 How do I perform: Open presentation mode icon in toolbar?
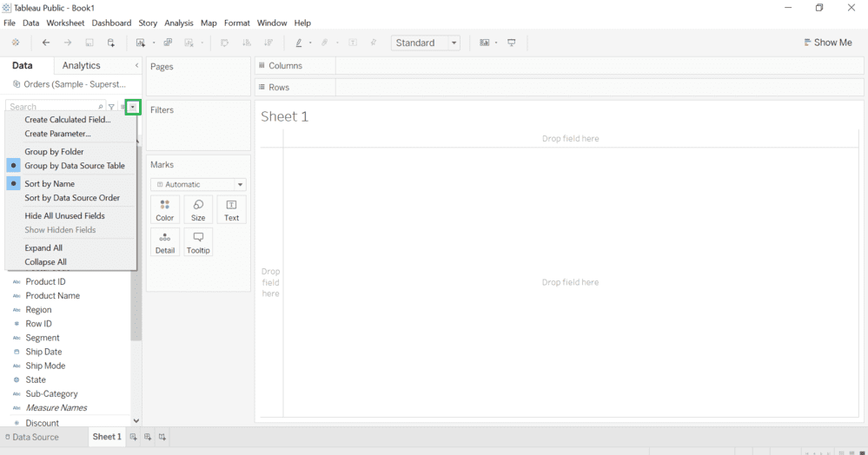coord(512,43)
